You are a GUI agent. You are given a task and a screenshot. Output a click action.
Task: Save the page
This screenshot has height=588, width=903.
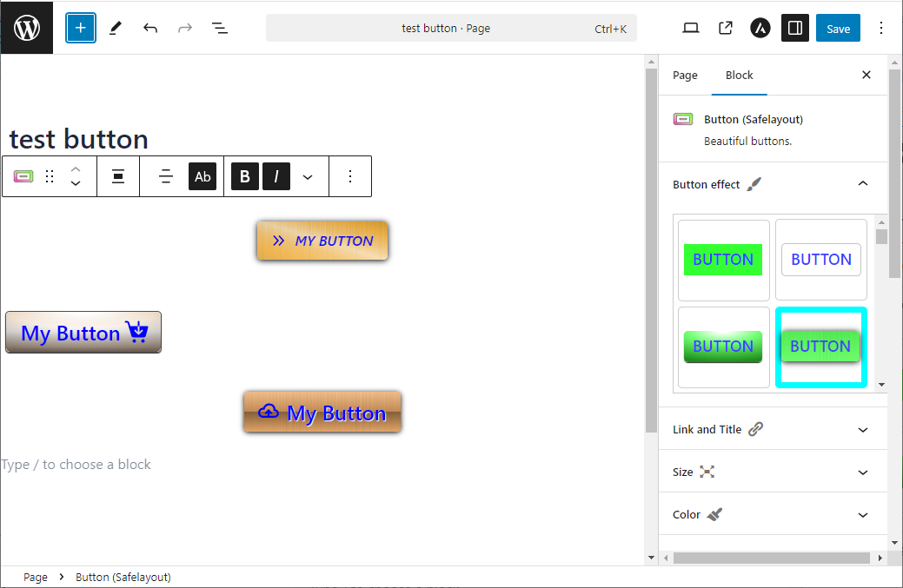(838, 28)
